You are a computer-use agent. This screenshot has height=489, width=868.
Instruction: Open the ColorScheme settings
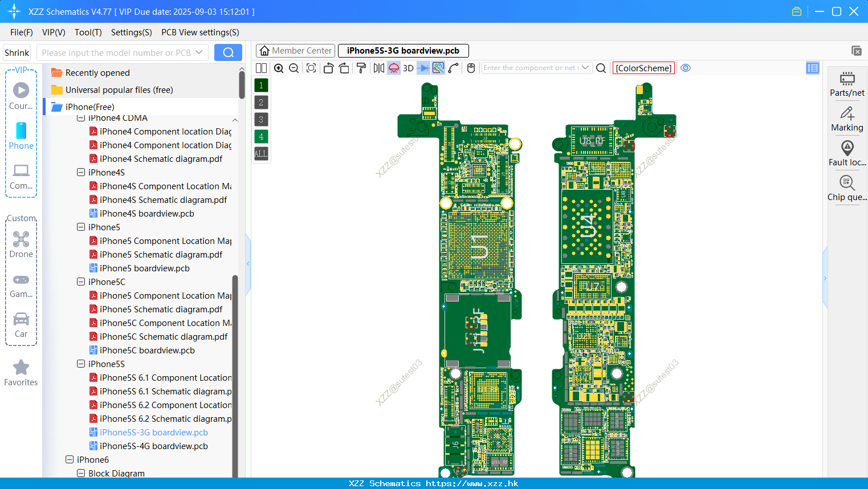643,68
